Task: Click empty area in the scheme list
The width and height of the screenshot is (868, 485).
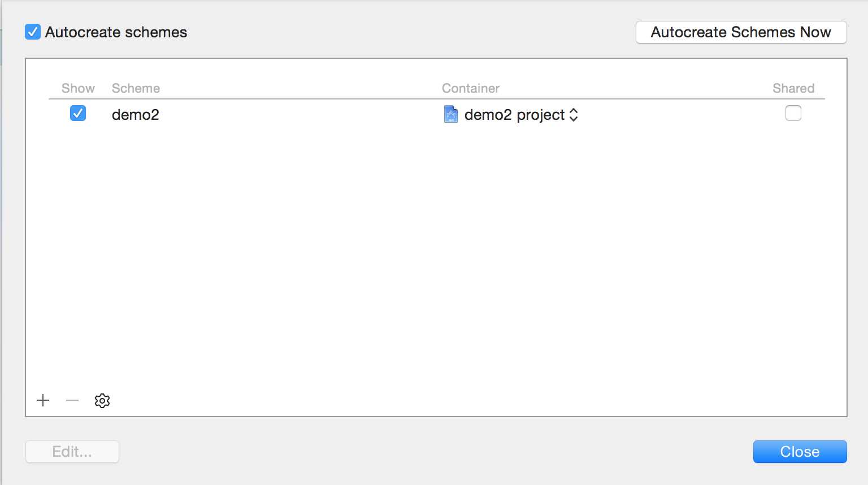Action: click(x=435, y=254)
